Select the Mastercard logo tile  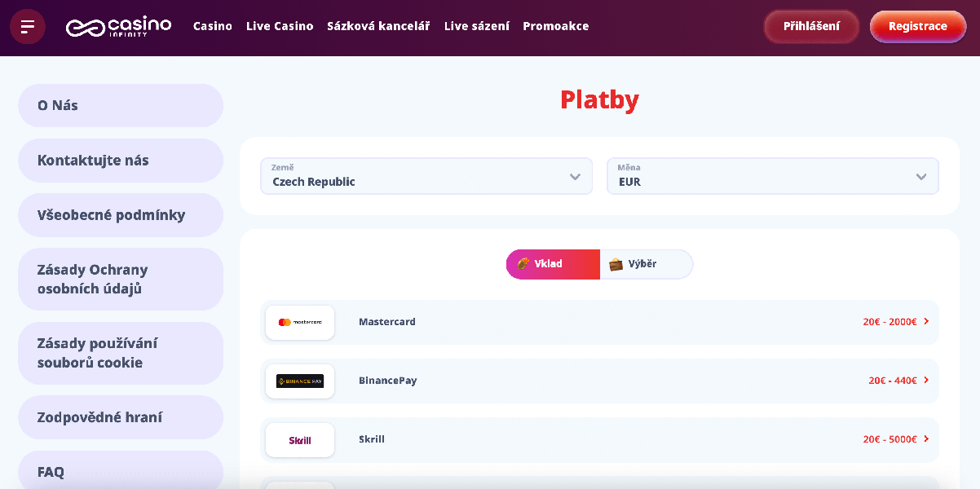(300, 323)
